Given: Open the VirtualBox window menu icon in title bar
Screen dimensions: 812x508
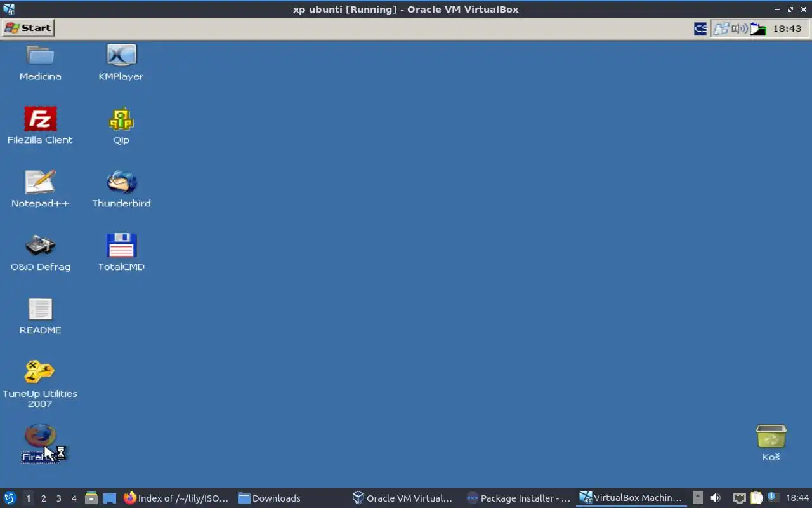Looking at the screenshot, I should click(x=8, y=9).
